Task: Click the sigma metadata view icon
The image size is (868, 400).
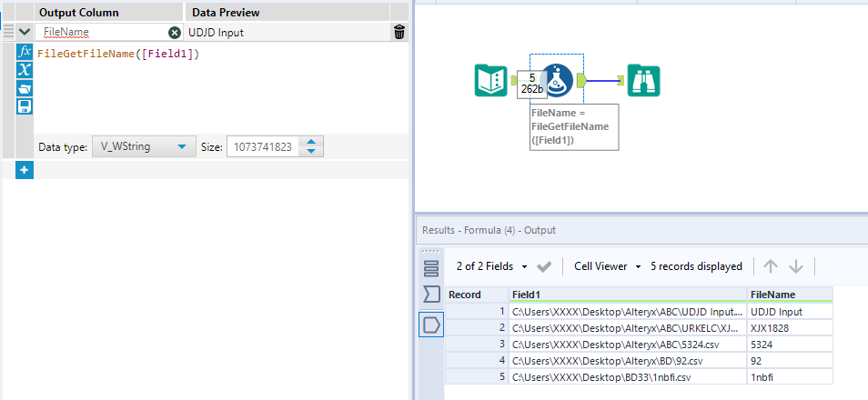Action: (431, 295)
